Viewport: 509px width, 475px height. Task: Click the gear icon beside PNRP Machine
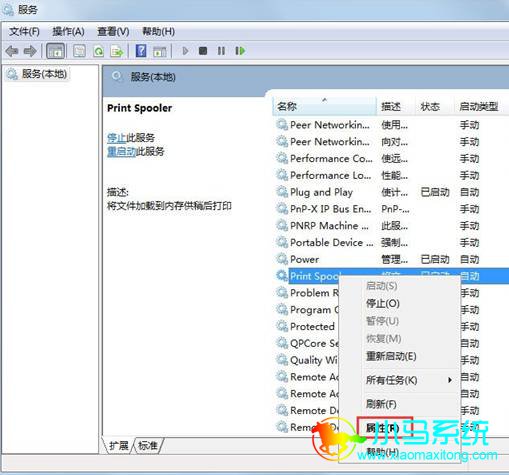click(282, 226)
